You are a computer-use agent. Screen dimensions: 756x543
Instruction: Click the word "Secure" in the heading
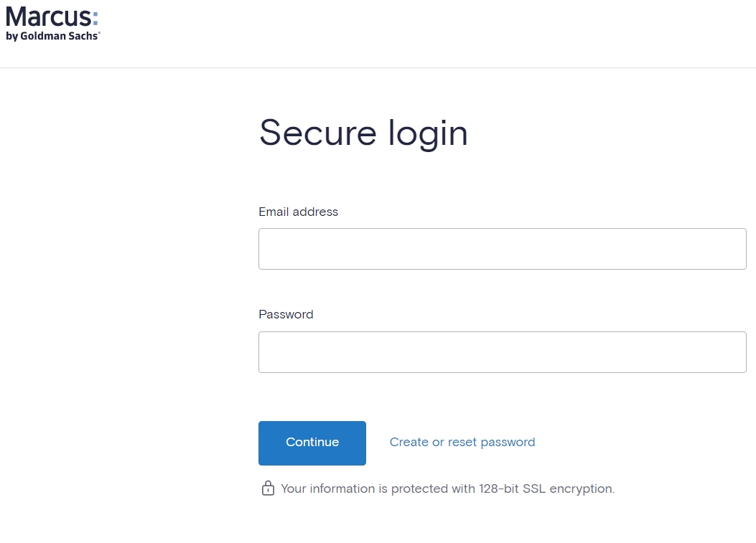317,133
